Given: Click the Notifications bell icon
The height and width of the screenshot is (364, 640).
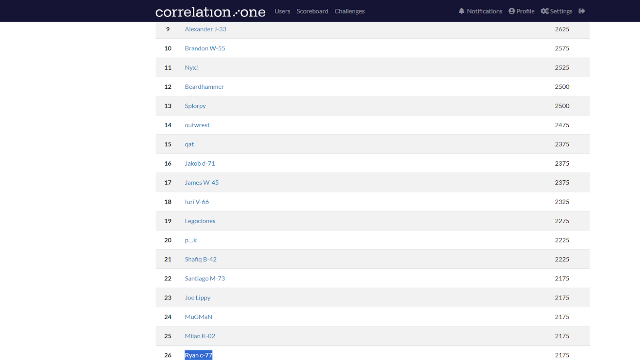Looking at the screenshot, I should click(x=462, y=11).
